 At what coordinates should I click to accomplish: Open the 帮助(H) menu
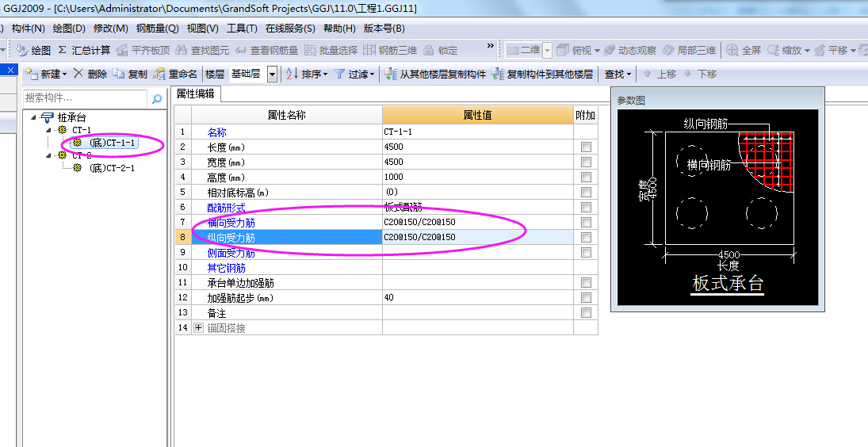tap(339, 29)
